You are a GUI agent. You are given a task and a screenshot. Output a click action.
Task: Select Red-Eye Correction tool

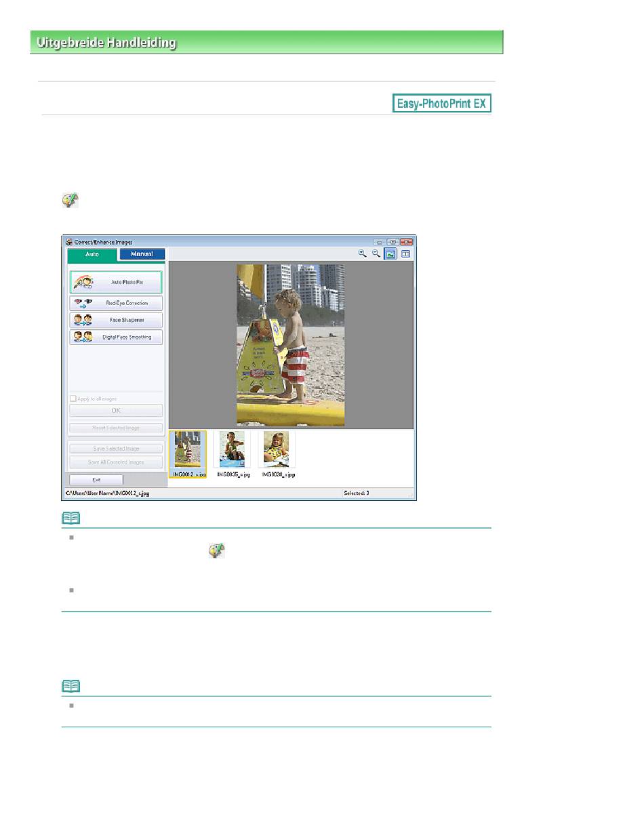click(116, 303)
